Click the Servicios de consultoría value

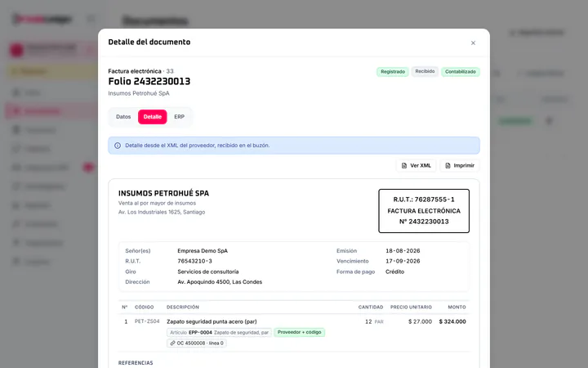(x=208, y=272)
